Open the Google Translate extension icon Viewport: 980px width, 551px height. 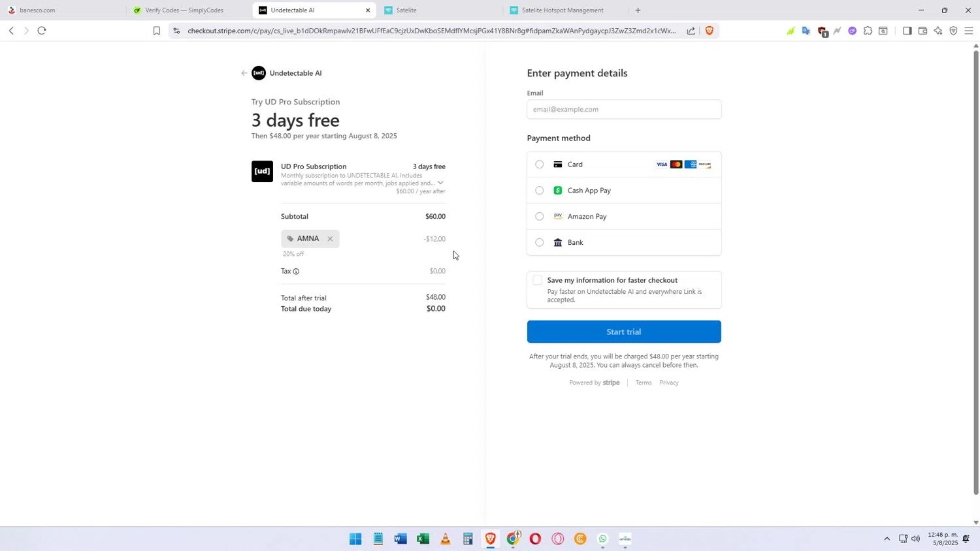point(806,31)
